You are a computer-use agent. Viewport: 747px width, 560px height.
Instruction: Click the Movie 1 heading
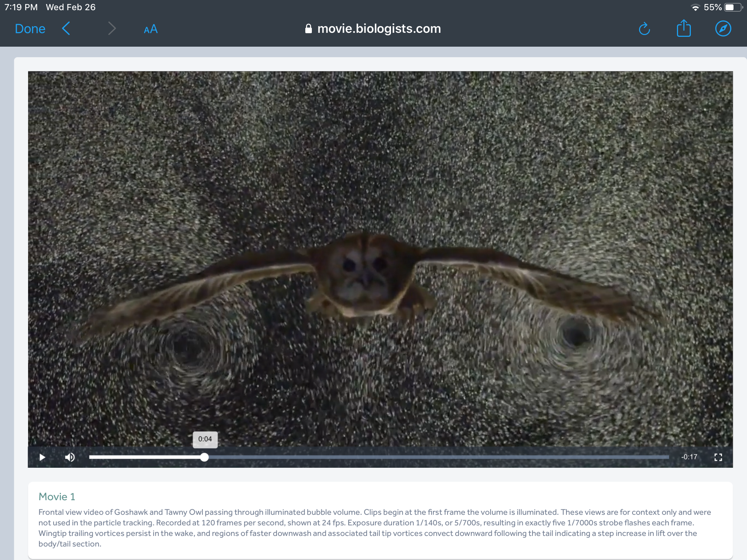(57, 497)
